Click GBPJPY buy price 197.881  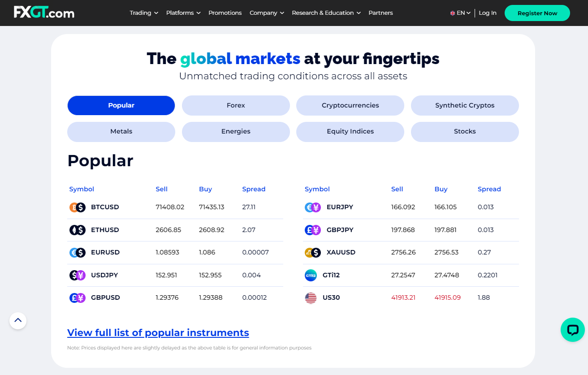click(x=445, y=230)
